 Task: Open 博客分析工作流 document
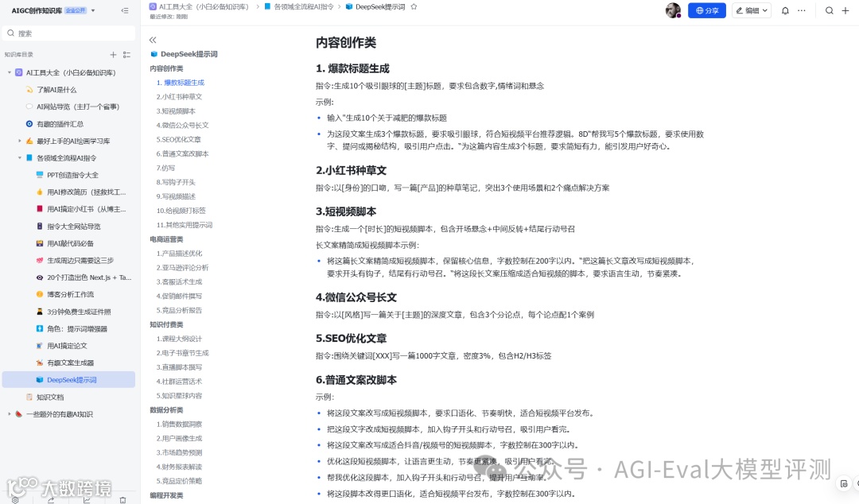pos(70,295)
